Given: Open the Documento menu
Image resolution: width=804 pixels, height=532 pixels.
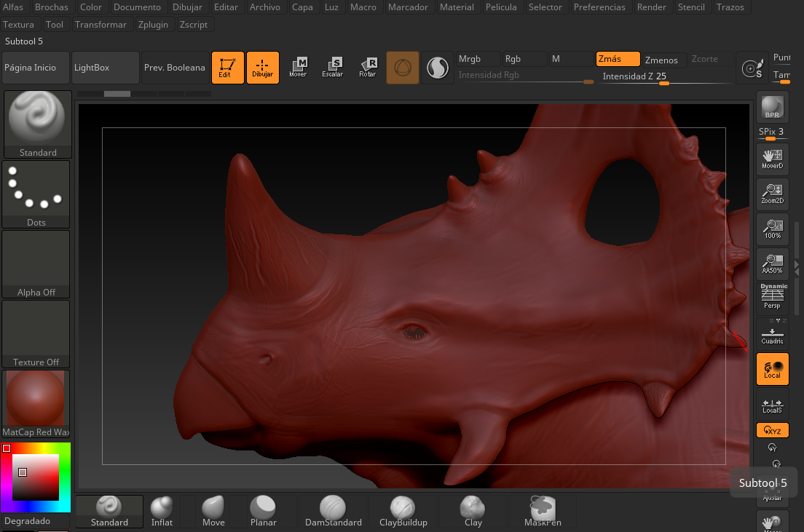Looking at the screenshot, I should (x=137, y=7).
